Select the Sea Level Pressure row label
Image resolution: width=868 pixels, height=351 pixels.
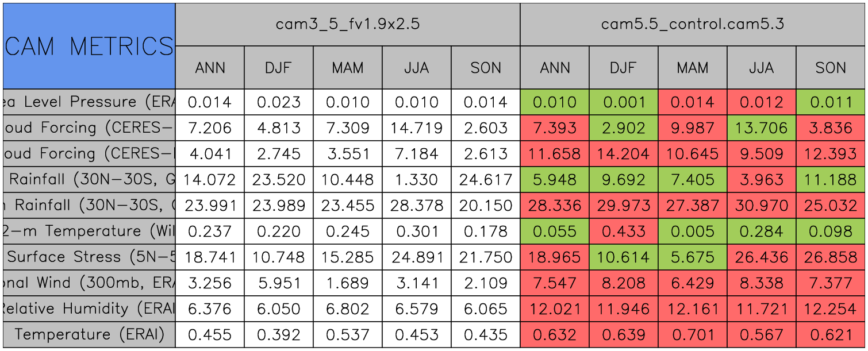89,102
